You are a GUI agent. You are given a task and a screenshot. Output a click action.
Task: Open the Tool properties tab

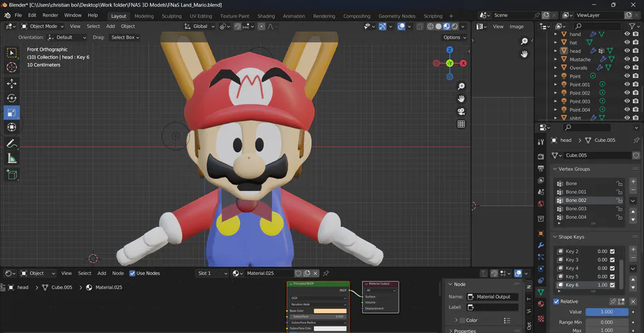[541, 142]
